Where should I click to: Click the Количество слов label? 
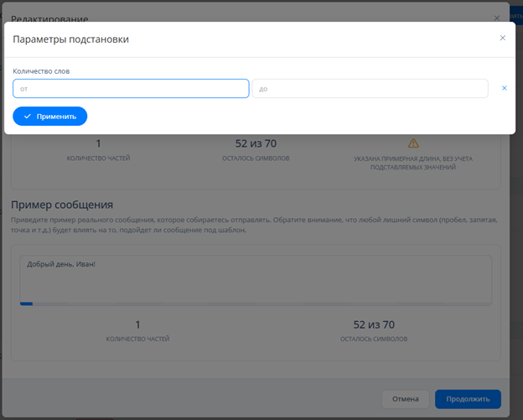(x=41, y=71)
